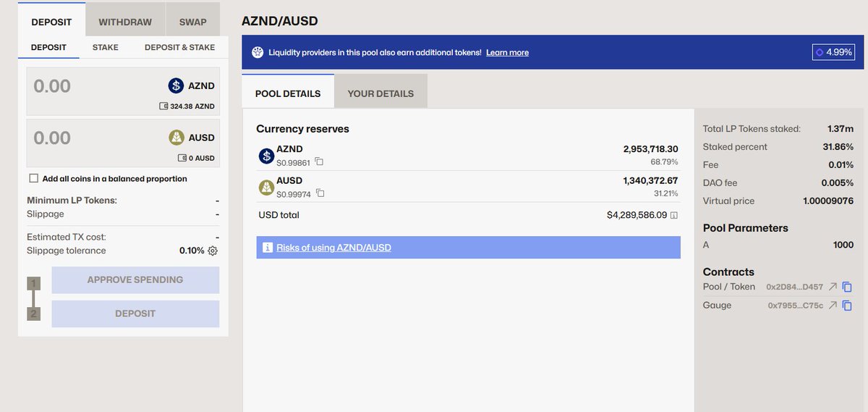Click the Virtual price value 1.00009076

pos(828,201)
